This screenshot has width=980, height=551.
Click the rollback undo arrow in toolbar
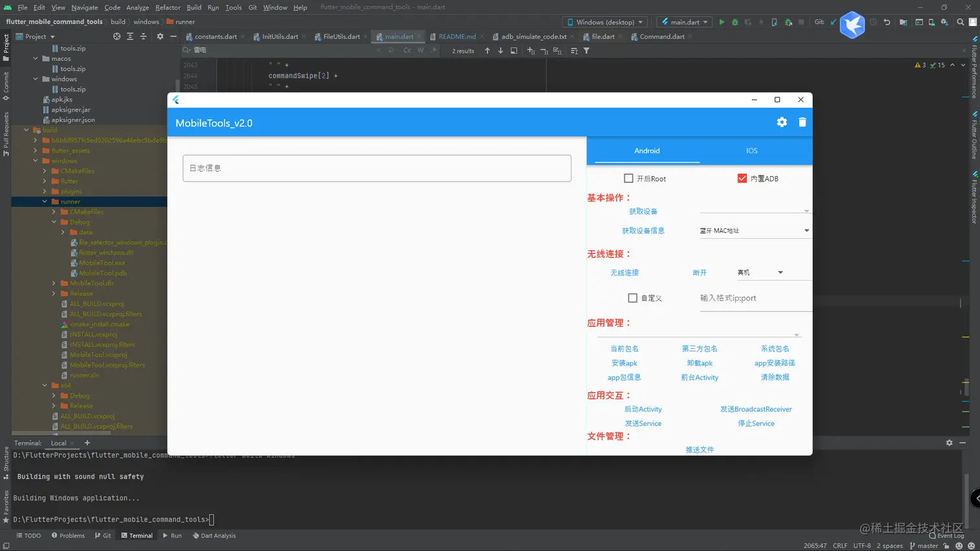(887, 22)
